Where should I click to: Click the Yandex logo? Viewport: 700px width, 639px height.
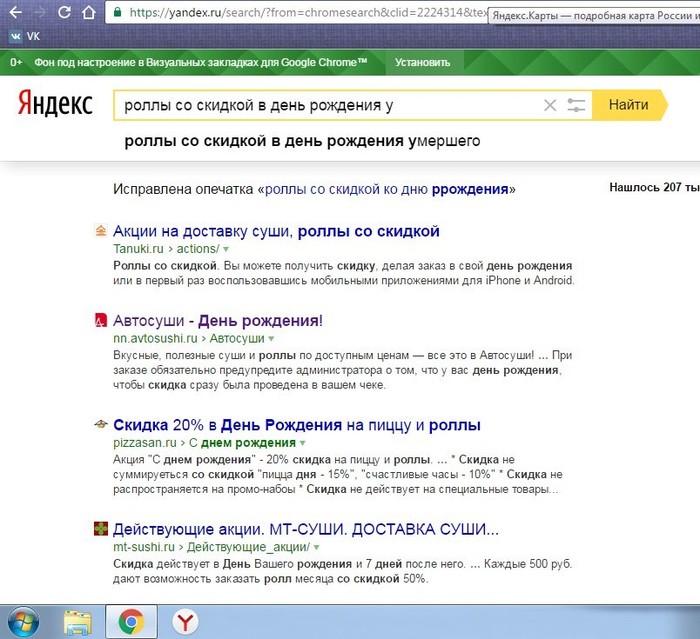coord(55,104)
